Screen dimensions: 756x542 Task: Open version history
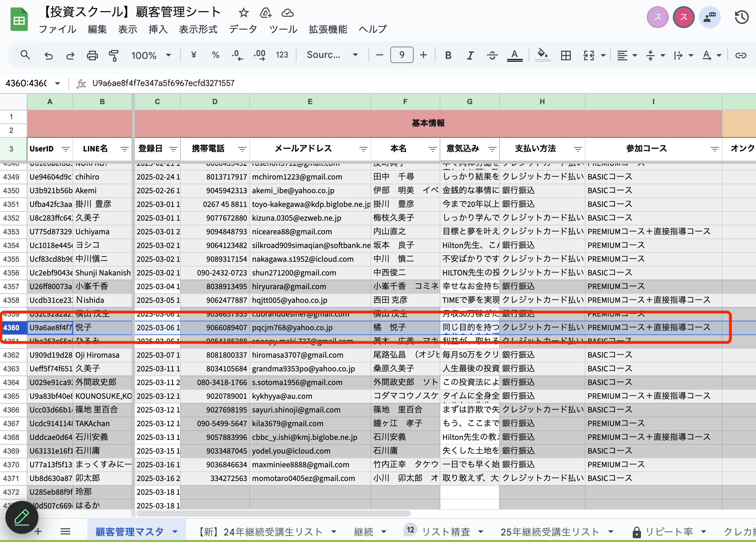pyautogui.click(x=741, y=17)
